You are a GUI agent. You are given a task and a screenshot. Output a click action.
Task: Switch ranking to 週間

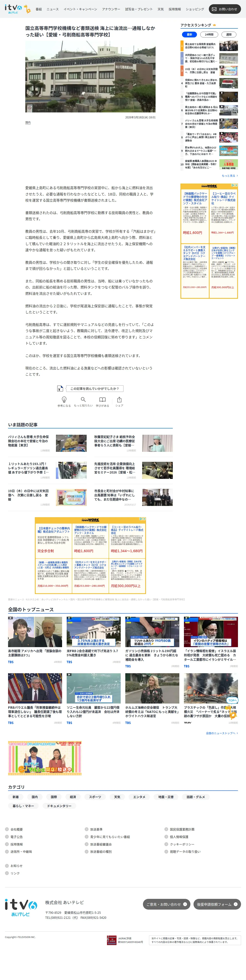pyautogui.click(x=229, y=34)
